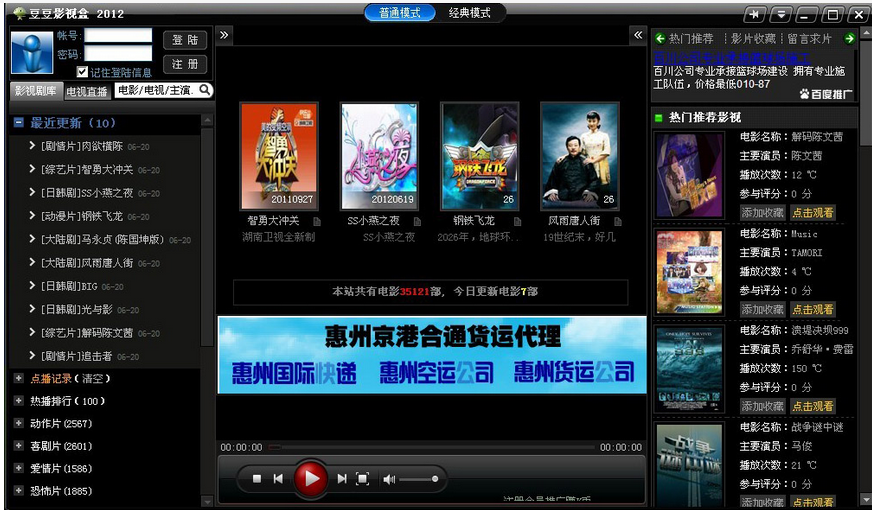
Task: Expand the 点播记录 category
Action: pos(19,378)
